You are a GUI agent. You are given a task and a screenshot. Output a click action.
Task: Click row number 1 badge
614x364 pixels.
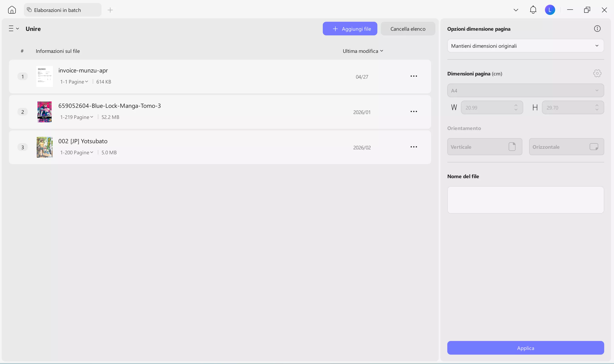tap(23, 77)
